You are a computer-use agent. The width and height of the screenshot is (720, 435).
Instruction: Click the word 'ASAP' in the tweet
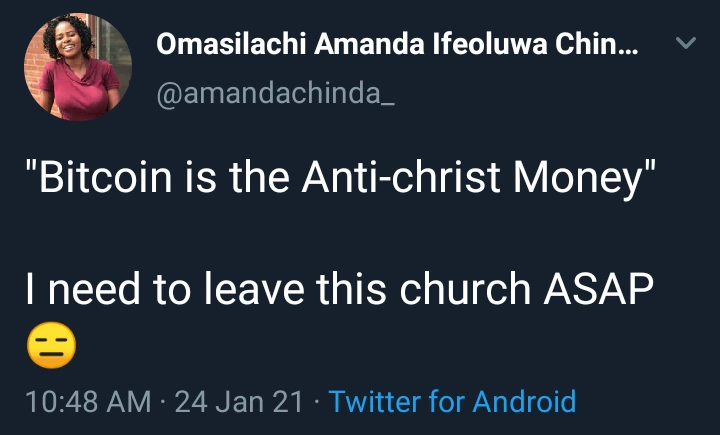(598, 288)
